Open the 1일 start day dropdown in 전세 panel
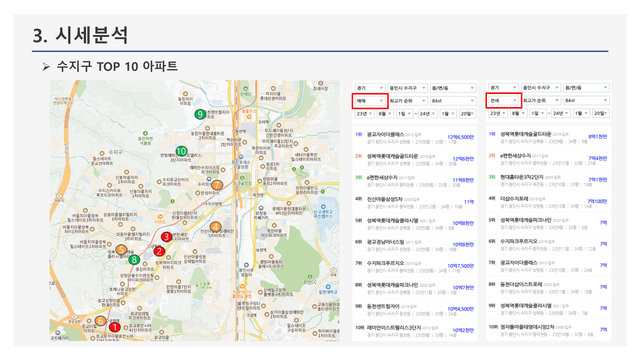This screenshot has width=640, height=360. [538, 113]
